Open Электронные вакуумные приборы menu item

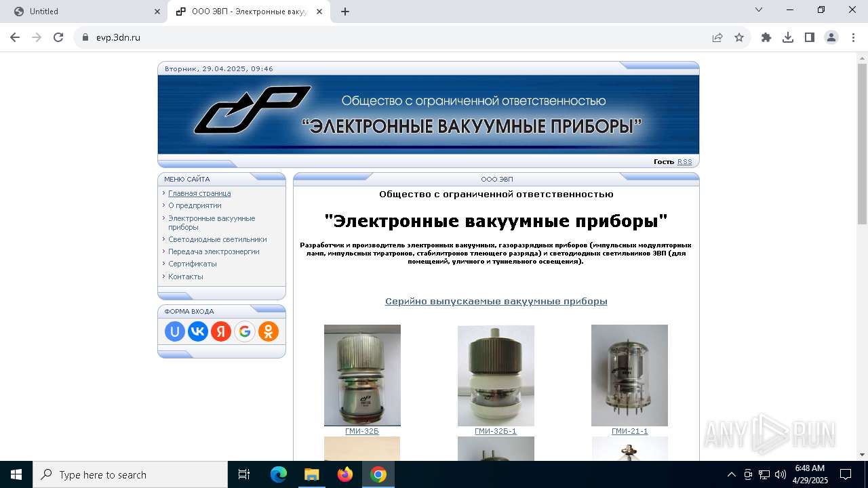click(x=212, y=222)
